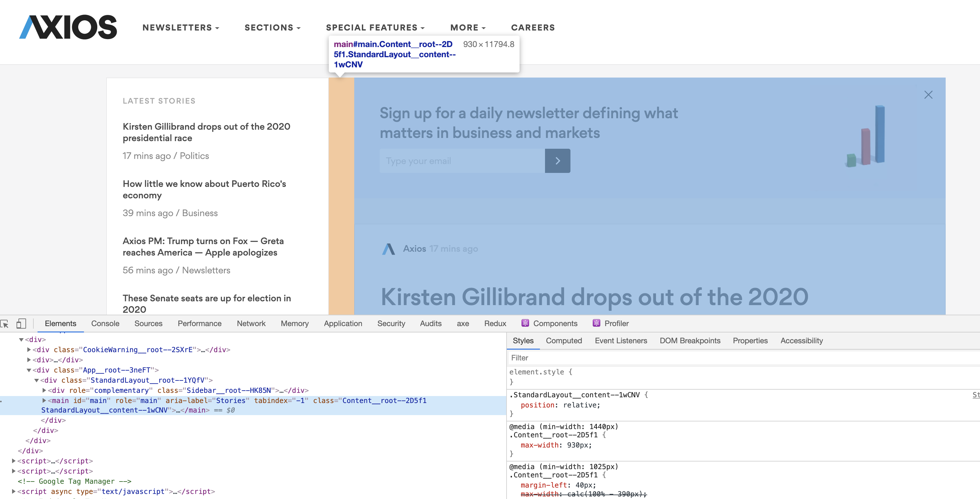The width and height of the screenshot is (980, 499).
Task: Open the Redux tab
Action: 495,323
